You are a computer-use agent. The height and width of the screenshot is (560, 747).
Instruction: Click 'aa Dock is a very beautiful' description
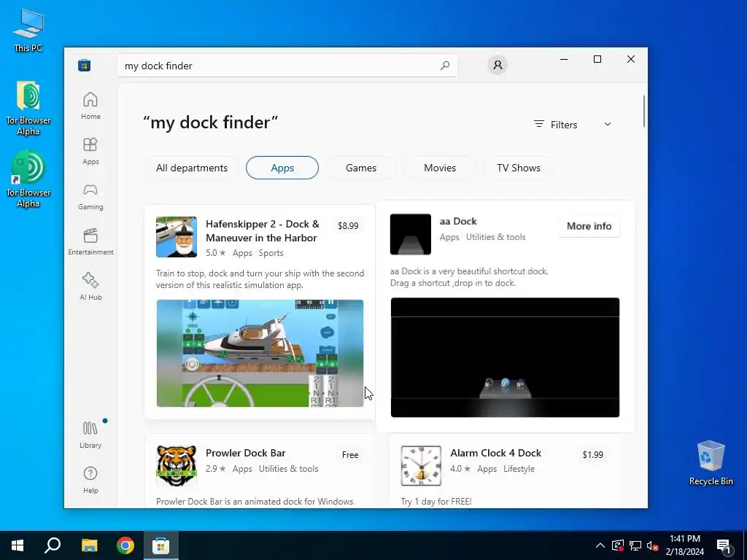pos(469,277)
